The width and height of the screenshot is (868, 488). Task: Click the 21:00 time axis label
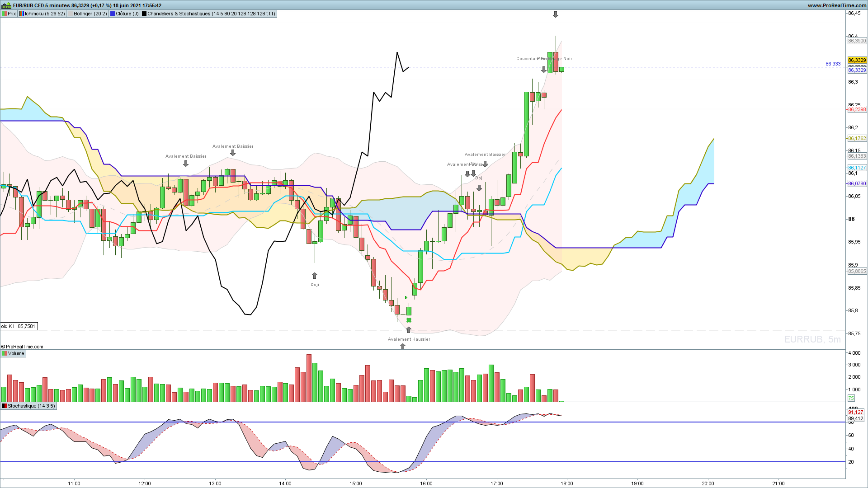click(778, 483)
